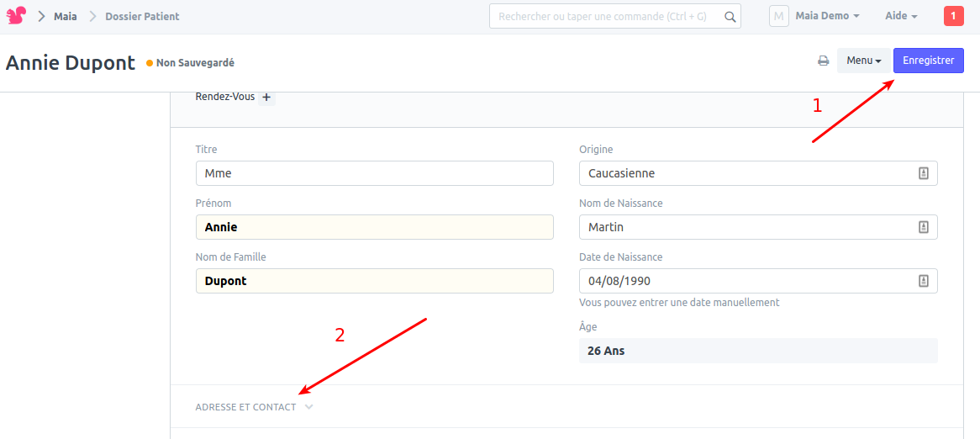Click the M user avatar icon
This screenshot has height=439, width=980.
tap(778, 16)
